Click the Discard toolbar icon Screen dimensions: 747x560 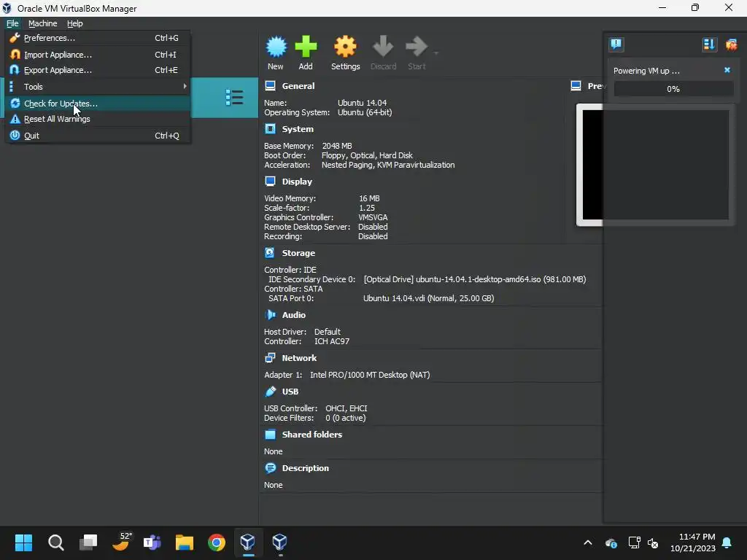(x=383, y=47)
